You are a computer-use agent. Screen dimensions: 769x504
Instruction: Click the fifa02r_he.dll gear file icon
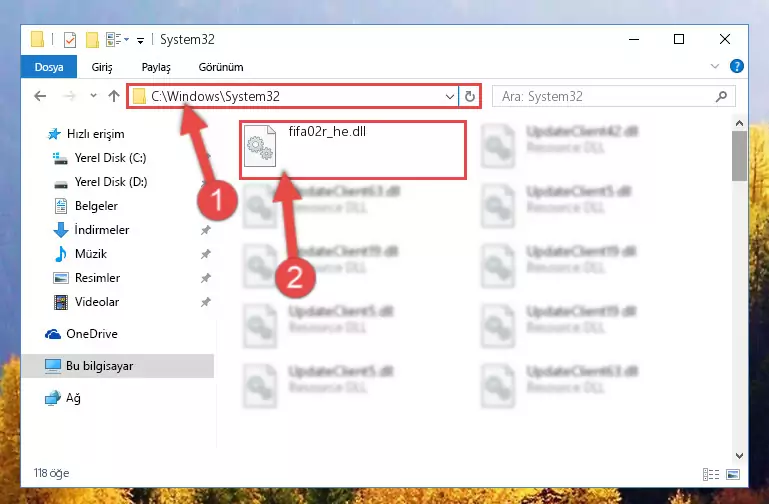[x=260, y=146]
